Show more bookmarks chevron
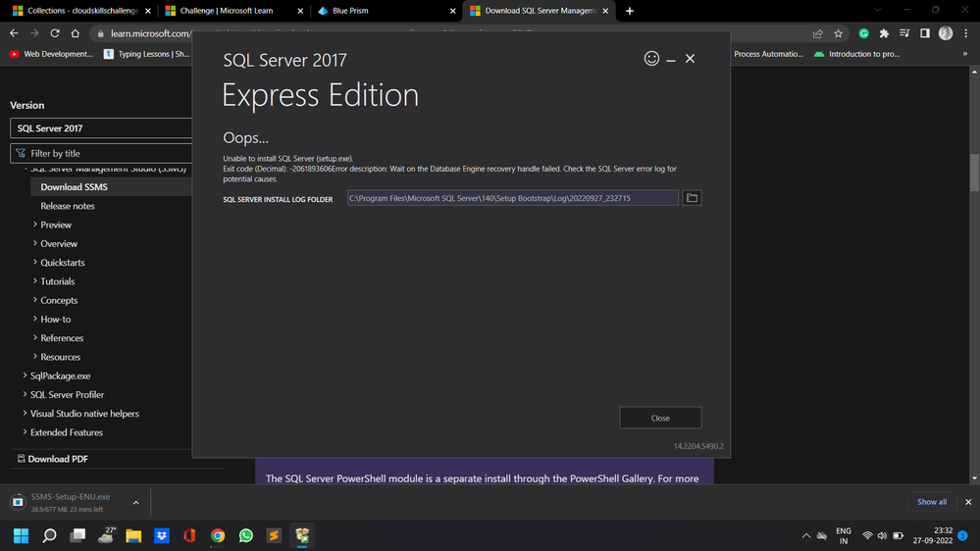The width and height of the screenshot is (980, 551). pyautogui.click(x=964, y=54)
